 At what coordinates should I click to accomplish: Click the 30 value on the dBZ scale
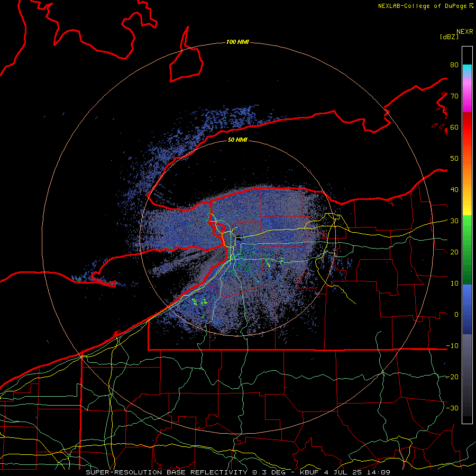tap(454, 221)
